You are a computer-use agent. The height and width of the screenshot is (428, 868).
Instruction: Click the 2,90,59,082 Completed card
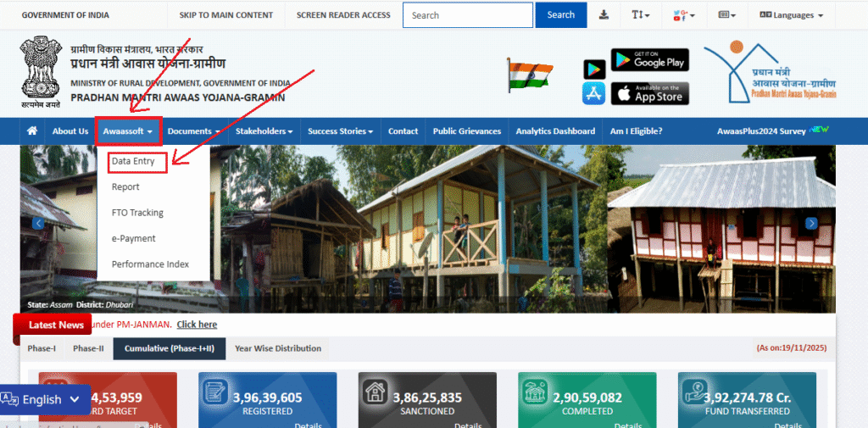(x=587, y=400)
